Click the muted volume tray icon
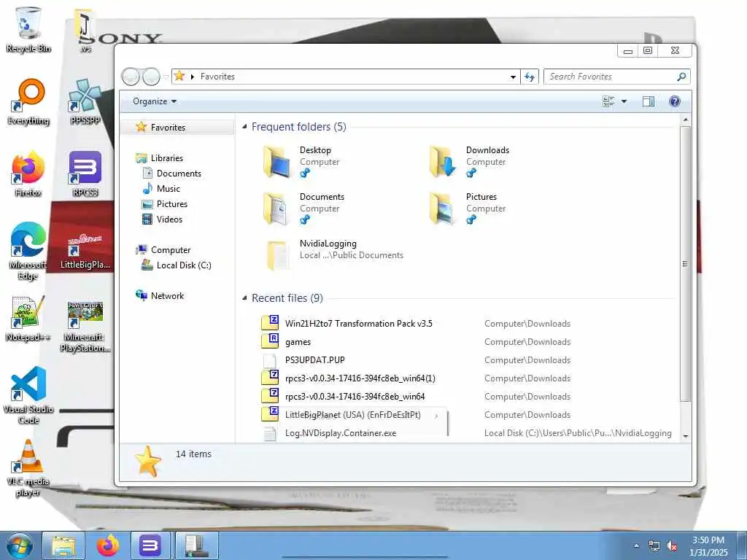 pos(671,546)
